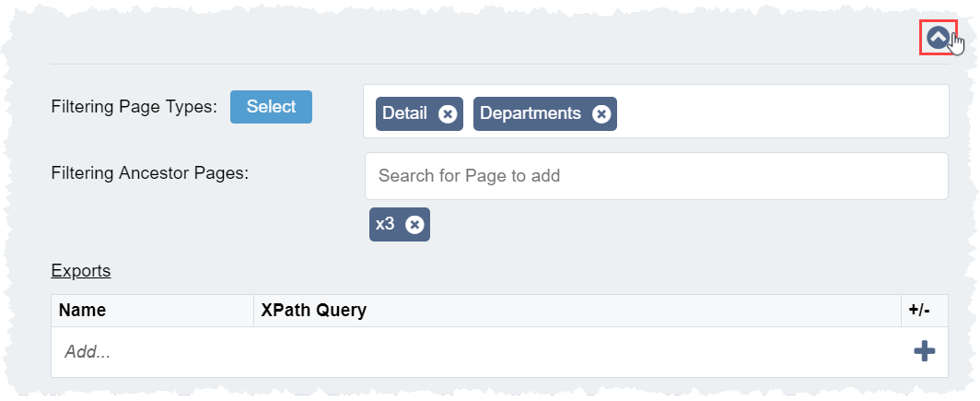Click the +/- column header
This screenshot has height=401, width=980.
(x=919, y=311)
